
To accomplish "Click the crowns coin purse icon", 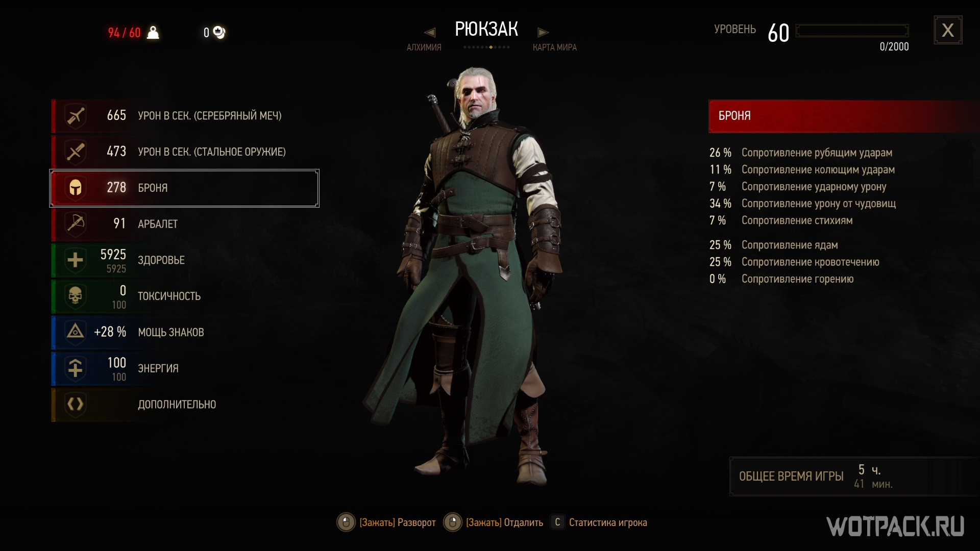I will pyautogui.click(x=219, y=33).
